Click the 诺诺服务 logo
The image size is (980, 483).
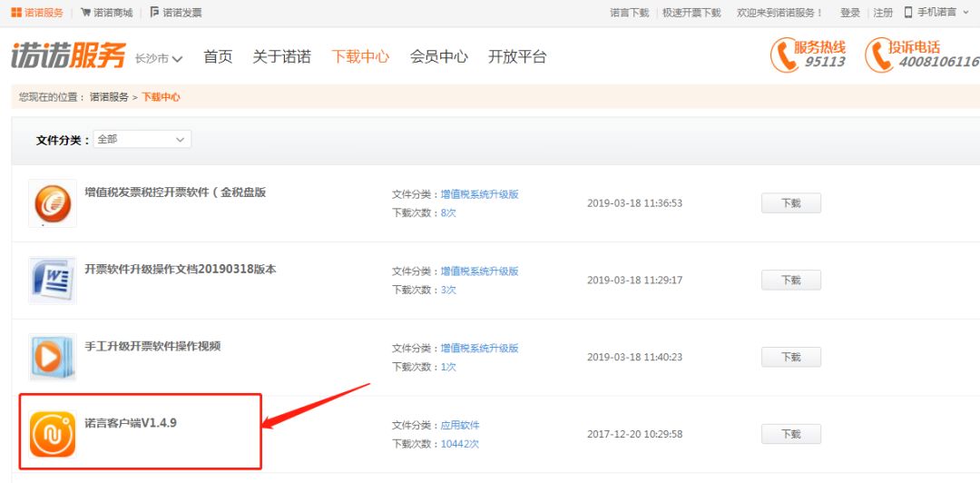pos(68,56)
